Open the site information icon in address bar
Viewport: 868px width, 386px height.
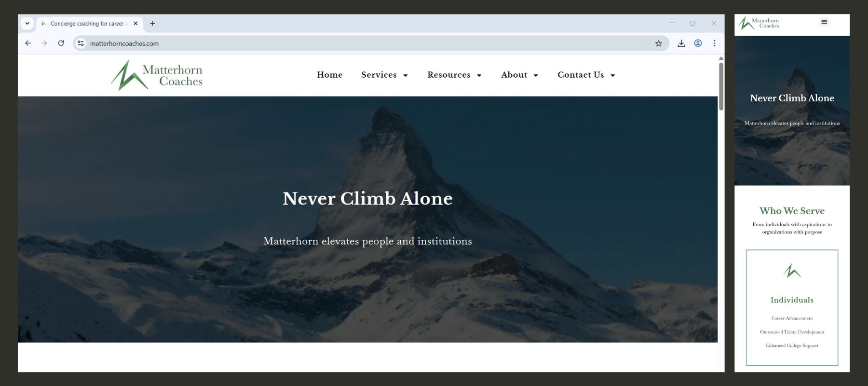81,43
